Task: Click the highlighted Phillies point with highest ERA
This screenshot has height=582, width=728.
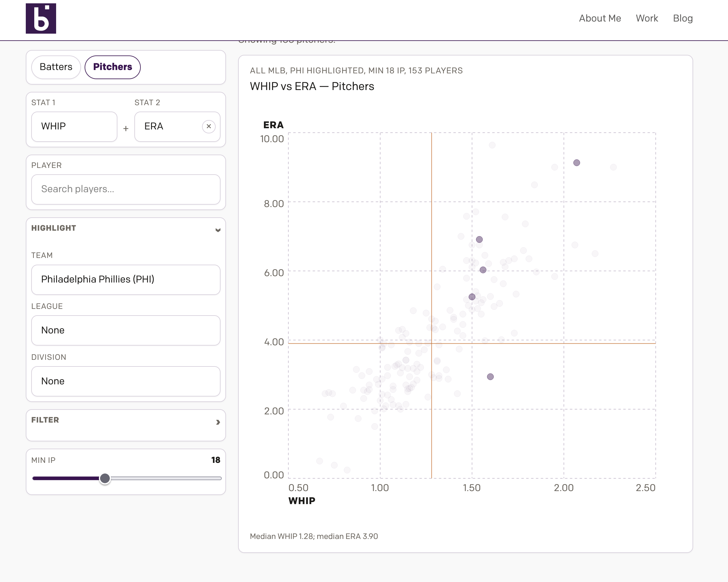Action: [576, 162]
